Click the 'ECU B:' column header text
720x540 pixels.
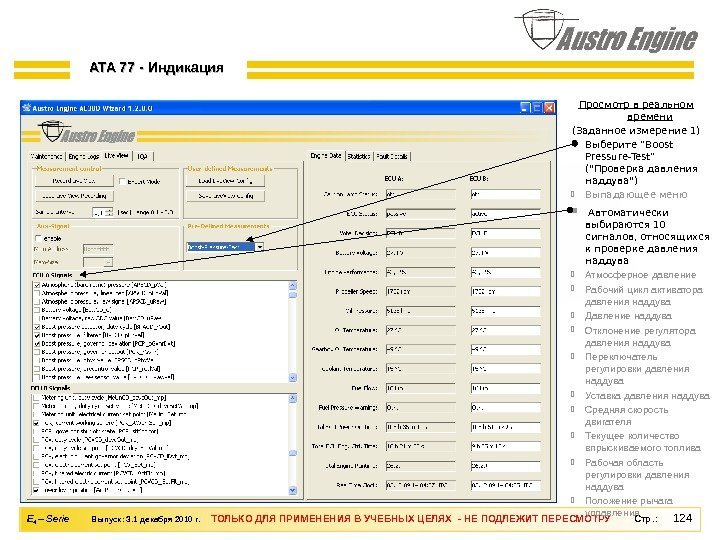coord(479,178)
